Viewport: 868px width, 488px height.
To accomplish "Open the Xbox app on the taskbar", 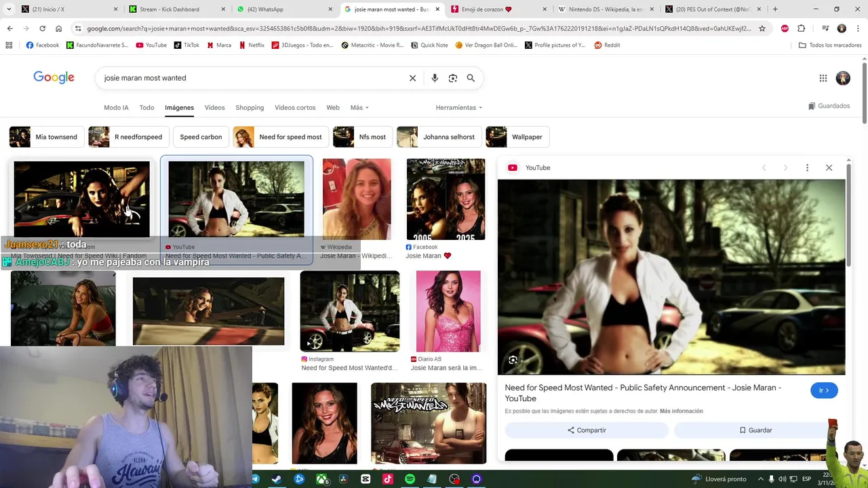I will click(321, 479).
